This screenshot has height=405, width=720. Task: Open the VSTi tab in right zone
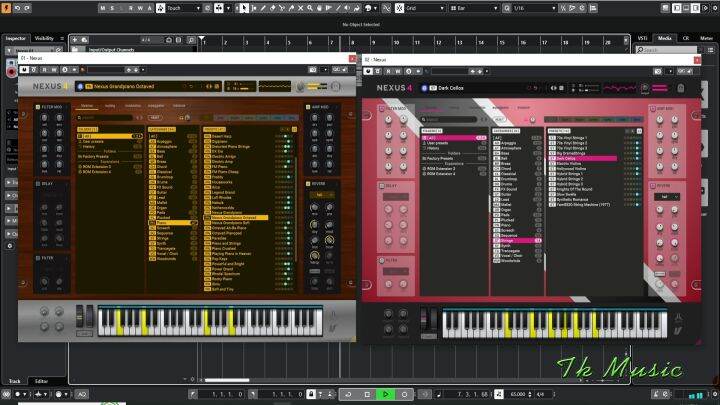(643, 38)
